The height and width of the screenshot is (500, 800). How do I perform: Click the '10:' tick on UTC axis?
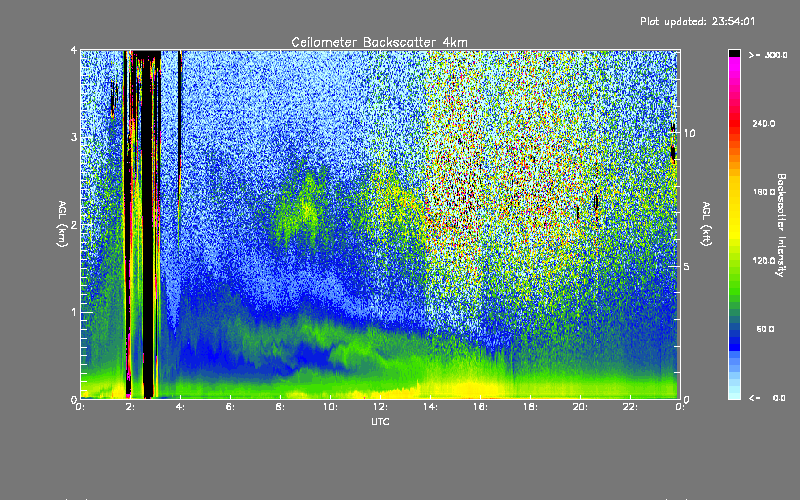coord(330,407)
